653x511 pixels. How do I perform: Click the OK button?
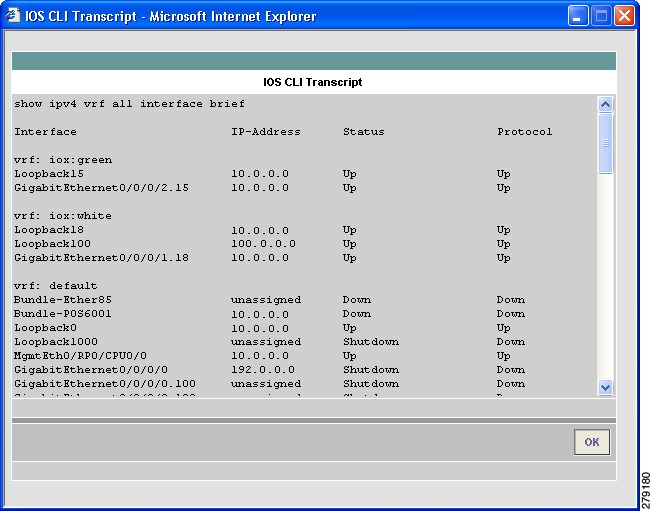coord(592,442)
